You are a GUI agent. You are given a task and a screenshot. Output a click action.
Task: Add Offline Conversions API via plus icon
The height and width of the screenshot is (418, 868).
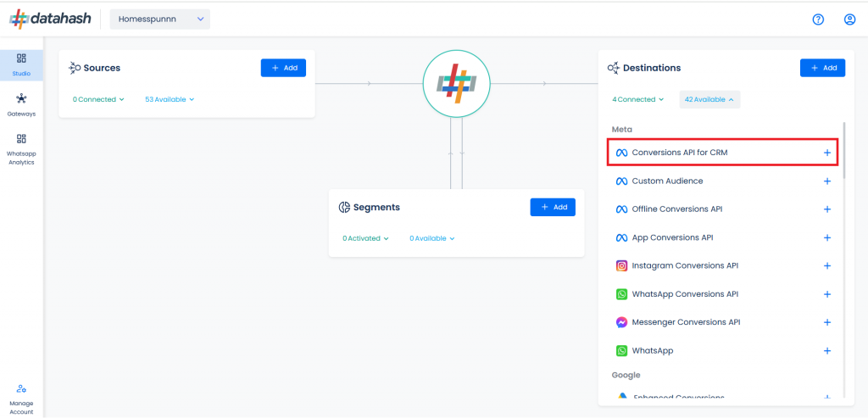(827, 209)
